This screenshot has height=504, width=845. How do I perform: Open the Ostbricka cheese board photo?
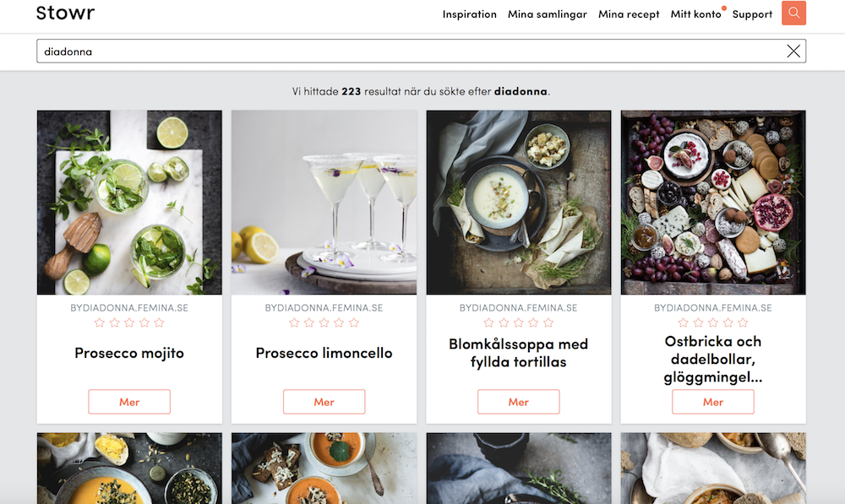713,203
